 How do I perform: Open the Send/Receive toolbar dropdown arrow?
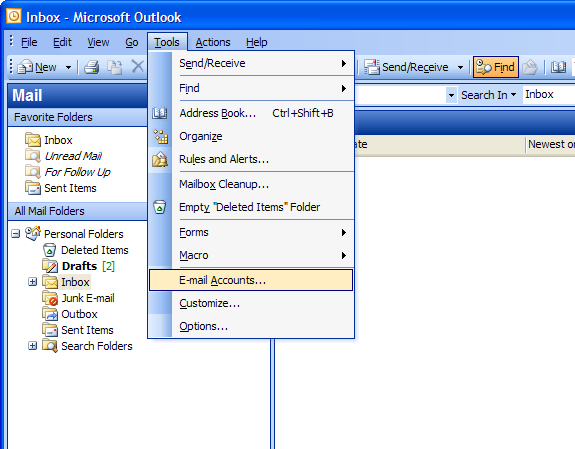[x=460, y=67]
